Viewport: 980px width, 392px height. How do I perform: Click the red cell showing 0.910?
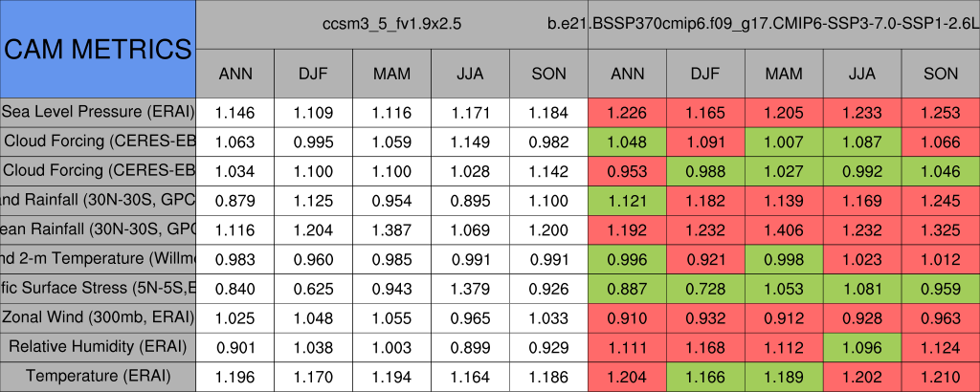click(x=627, y=316)
